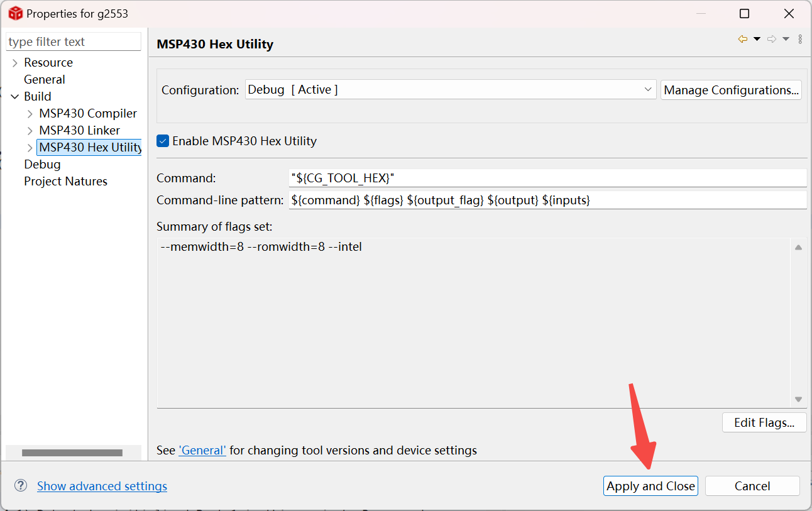Select General in the tree

coord(45,79)
